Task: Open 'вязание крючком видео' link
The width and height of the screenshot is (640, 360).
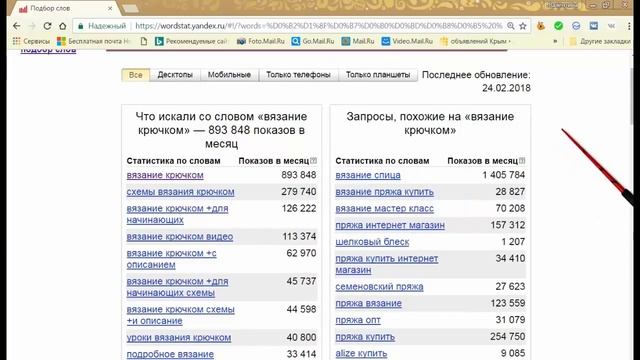Action: (x=180, y=237)
